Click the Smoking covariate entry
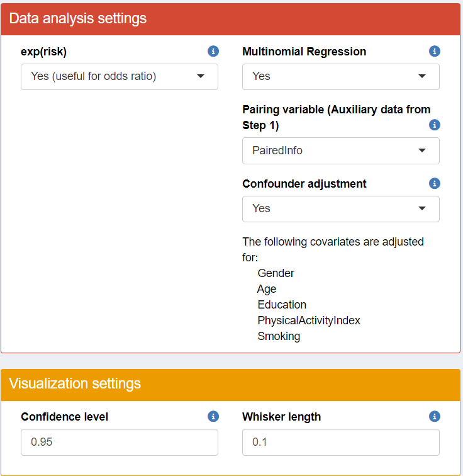 pyautogui.click(x=279, y=336)
